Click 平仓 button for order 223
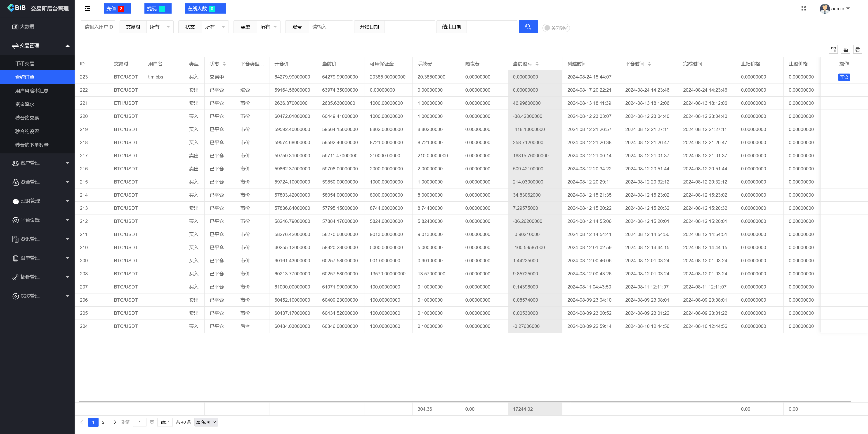Viewport: 868px width, 434px height. tap(844, 77)
